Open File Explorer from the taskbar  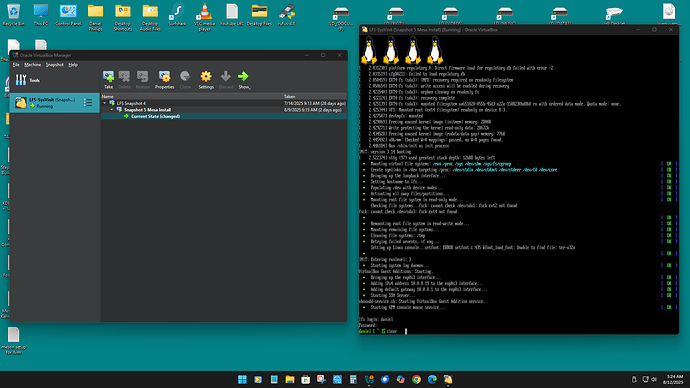click(x=290, y=379)
